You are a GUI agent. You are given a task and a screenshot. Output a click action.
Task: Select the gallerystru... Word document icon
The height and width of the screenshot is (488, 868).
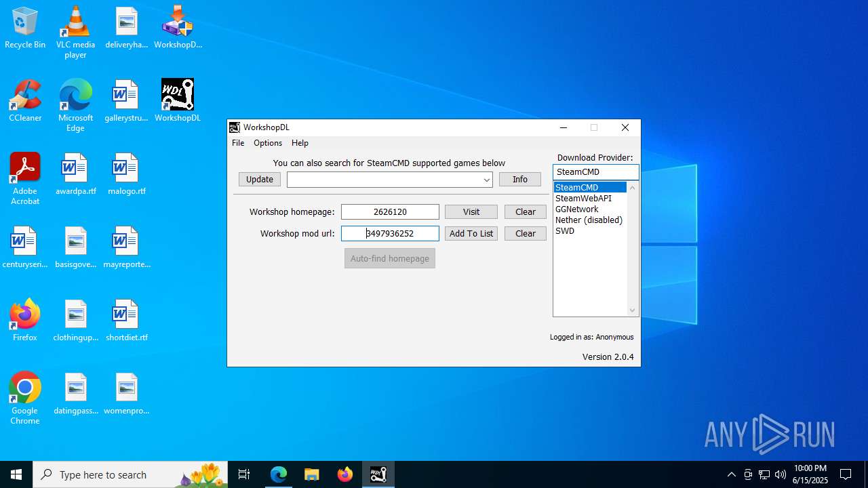click(x=126, y=102)
